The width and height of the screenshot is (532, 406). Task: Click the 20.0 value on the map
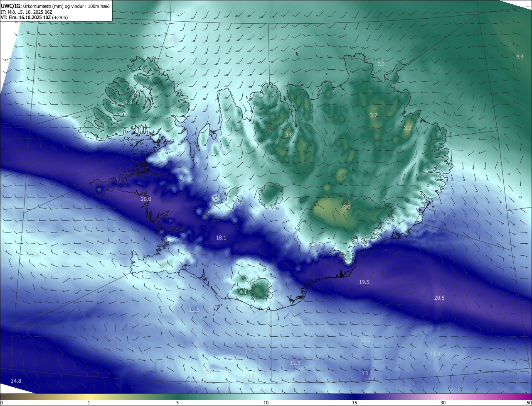(x=146, y=199)
